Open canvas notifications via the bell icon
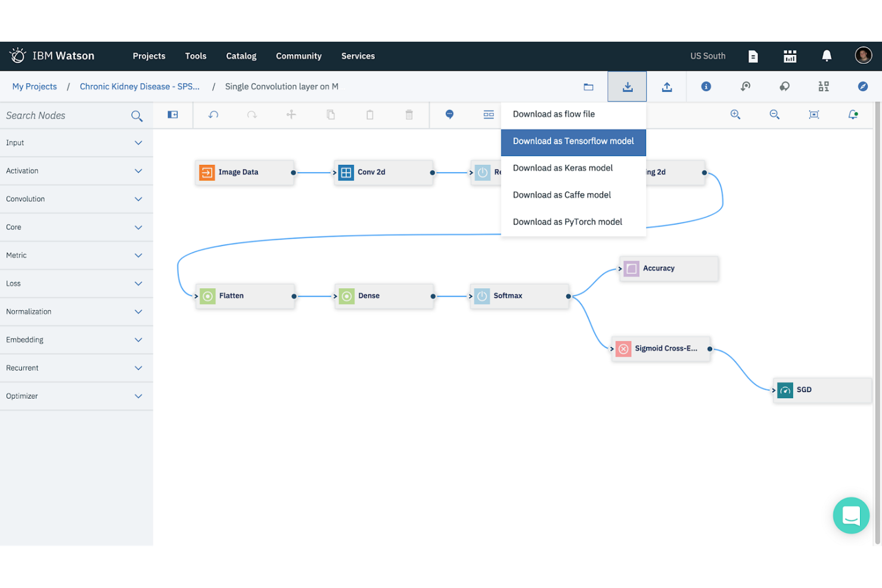The image size is (882, 588). tap(852, 114)
